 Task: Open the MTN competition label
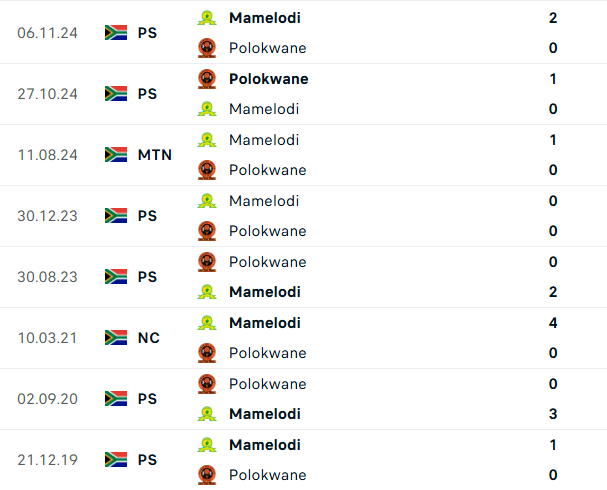155,155
